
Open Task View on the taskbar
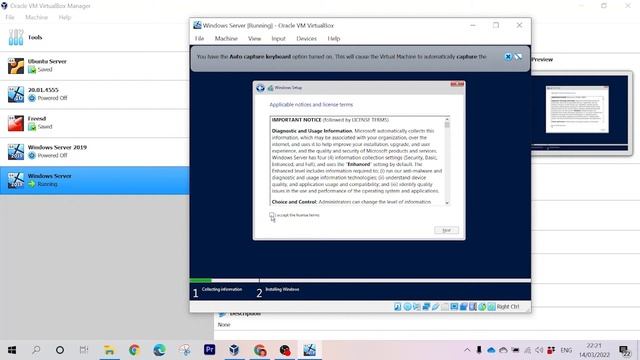[x=84, y=350]
